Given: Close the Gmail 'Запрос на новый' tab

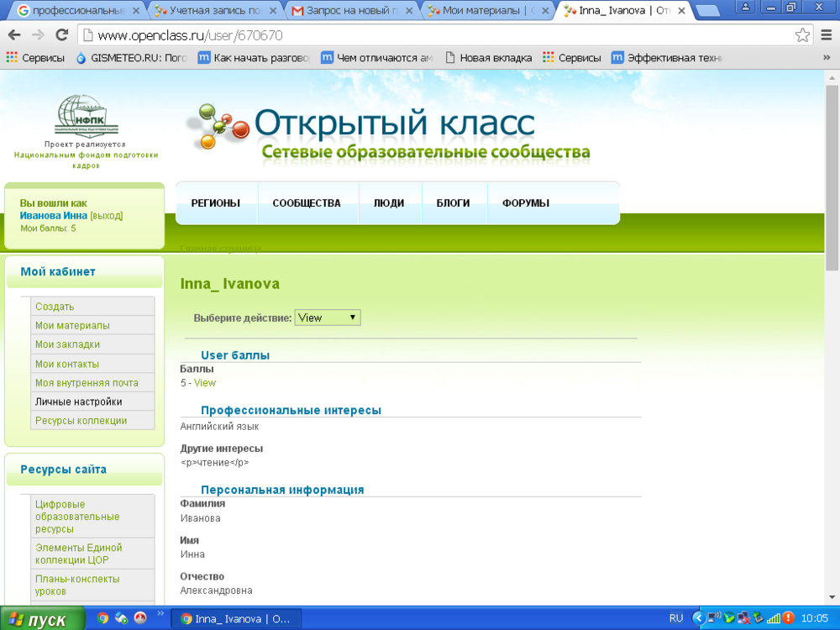Looking at the screenshot, I should click(410, 10).
